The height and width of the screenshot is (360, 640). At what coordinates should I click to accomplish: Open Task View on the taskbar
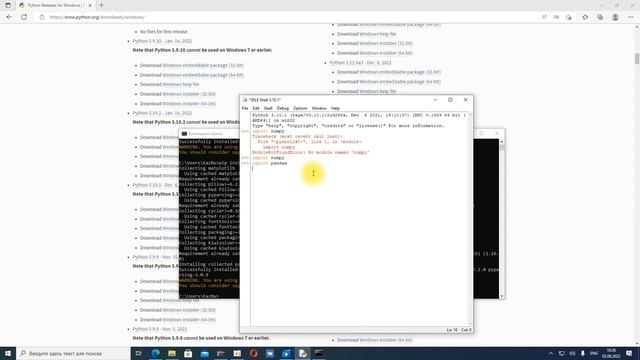point(138,353)
